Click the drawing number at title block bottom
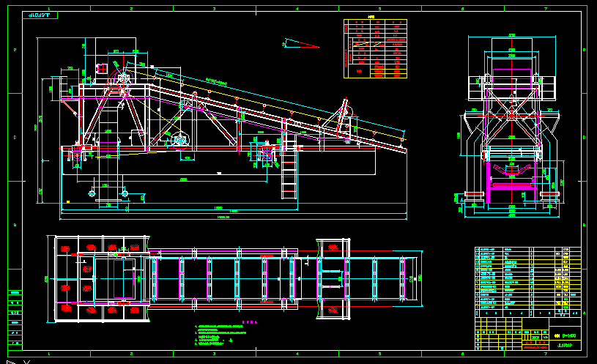 (x=565, y=345)
